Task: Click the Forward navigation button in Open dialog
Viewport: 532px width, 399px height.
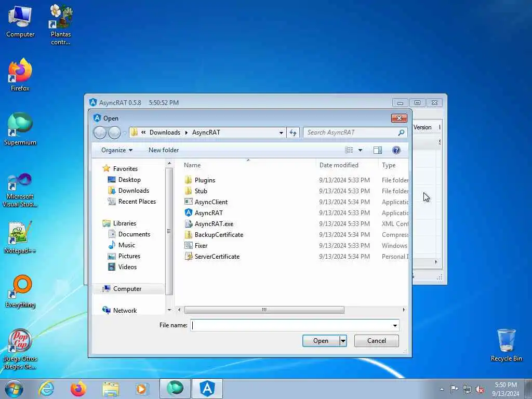Action: coord(114,132)
